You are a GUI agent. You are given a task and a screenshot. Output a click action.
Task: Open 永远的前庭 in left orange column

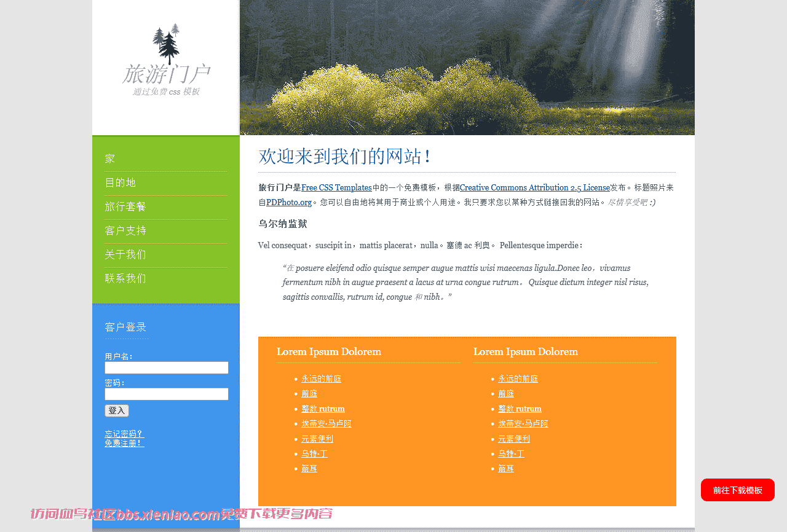tap(321, 379)
